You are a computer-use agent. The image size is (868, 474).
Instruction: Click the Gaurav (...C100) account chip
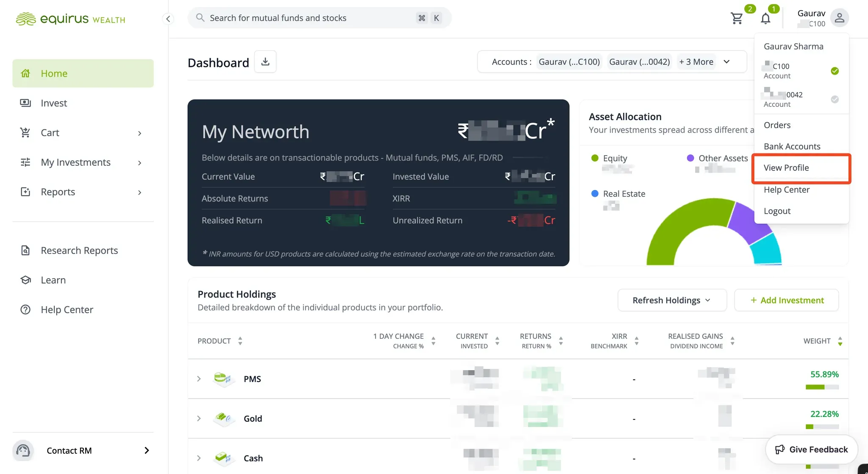click(x=569, y=61)
